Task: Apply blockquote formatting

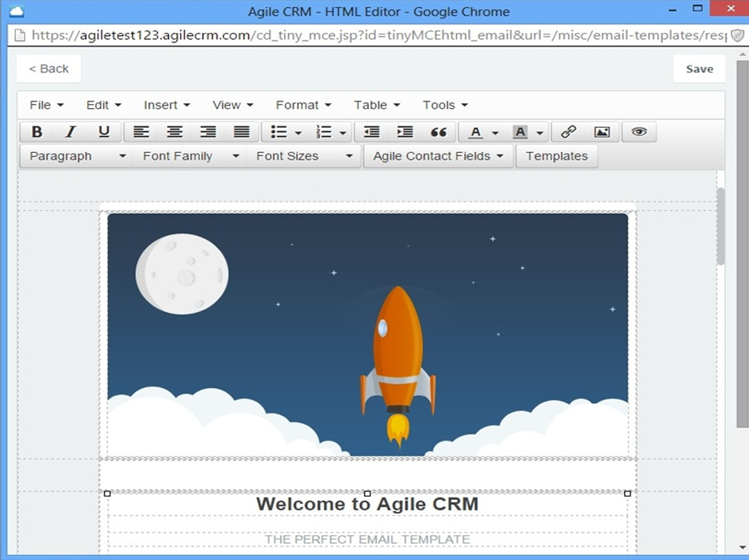Action: tap(439, 132)
